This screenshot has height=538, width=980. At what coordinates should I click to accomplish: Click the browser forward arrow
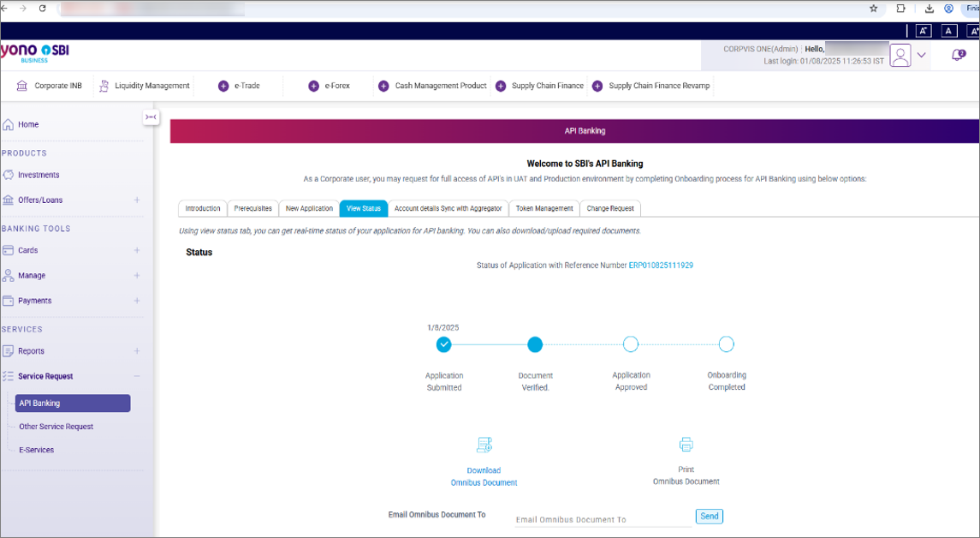(x=23, y=9)
